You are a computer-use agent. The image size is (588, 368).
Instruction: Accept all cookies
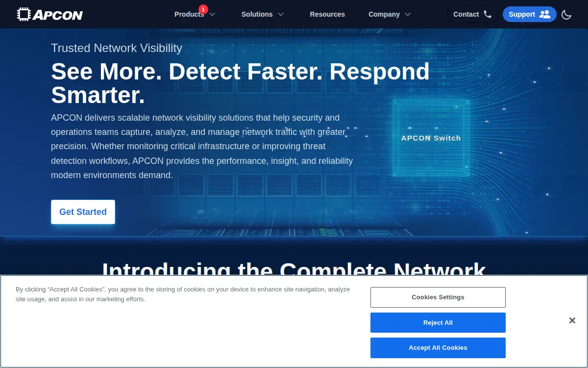tap(438, 348)
